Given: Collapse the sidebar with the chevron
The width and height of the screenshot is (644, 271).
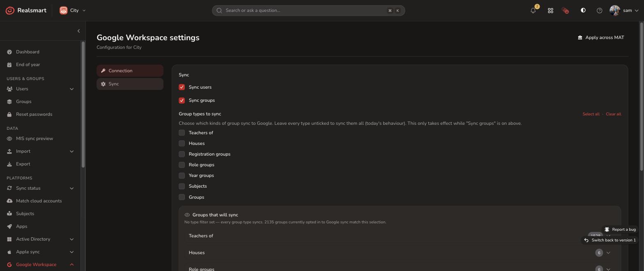Looking at the screenshot, I should coord(78,31).
